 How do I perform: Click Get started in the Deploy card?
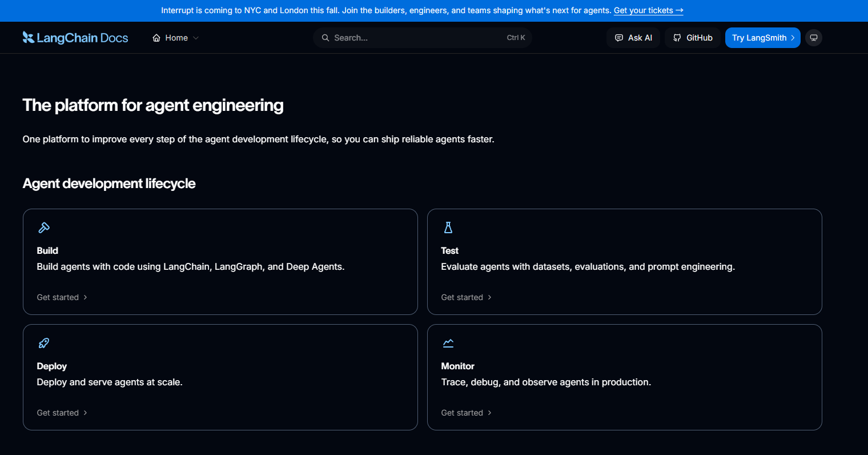58,413
